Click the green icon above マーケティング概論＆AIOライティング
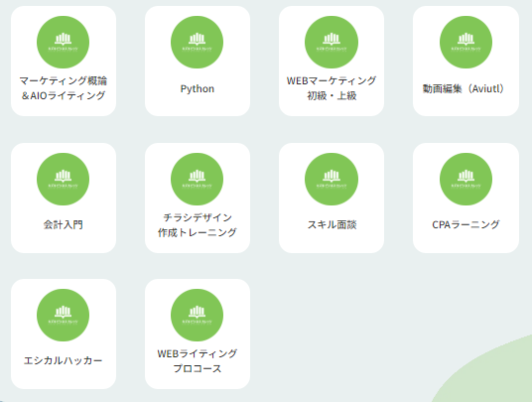Viewport: 532px width, 402px height. [64, 42]
